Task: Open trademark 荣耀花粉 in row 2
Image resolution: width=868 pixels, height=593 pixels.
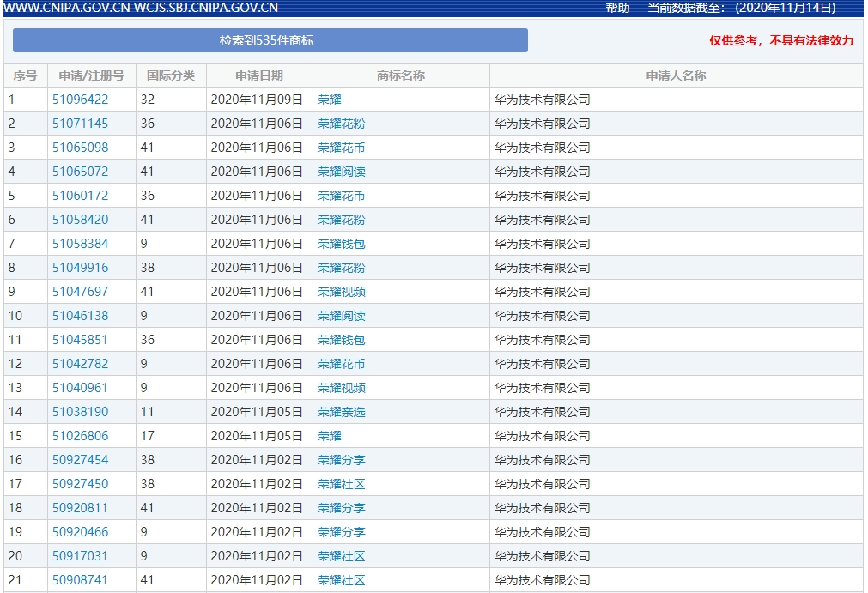Action: [x=341, y=124]
